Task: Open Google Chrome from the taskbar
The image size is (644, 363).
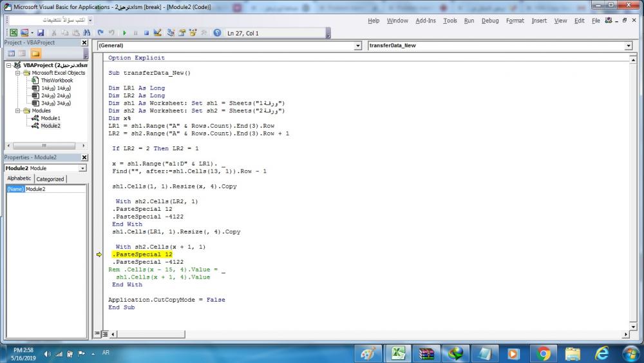Action: [543, 353]
